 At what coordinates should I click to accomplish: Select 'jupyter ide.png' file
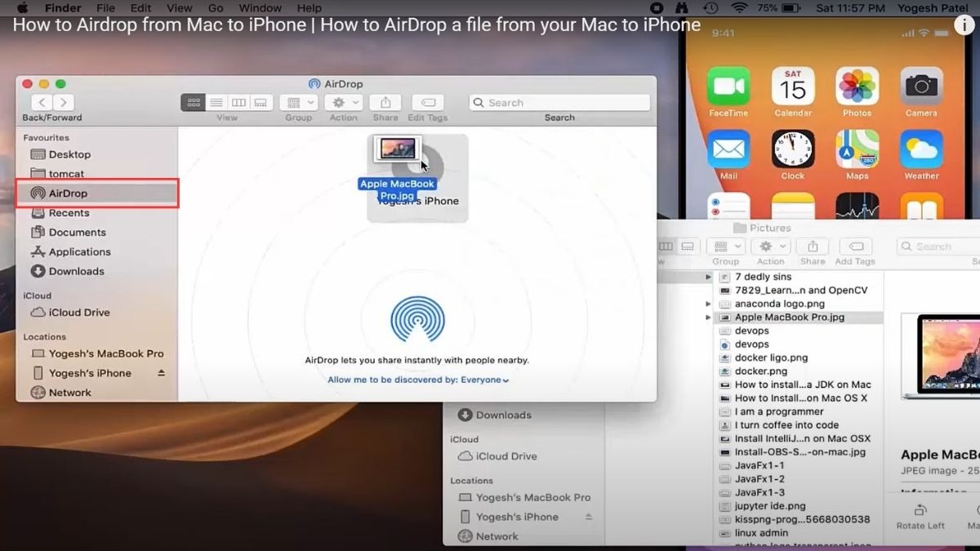769,506
